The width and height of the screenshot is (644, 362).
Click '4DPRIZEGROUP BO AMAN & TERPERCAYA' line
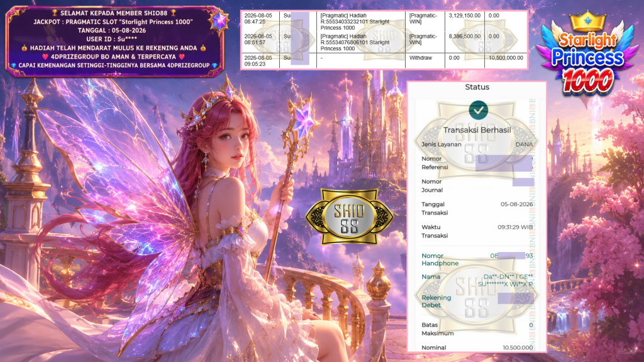coord(113,57)
